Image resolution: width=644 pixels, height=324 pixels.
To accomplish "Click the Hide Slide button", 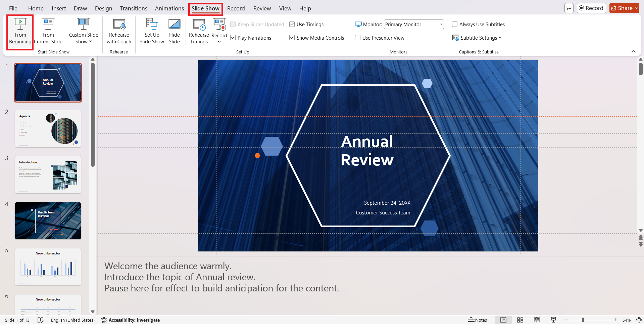I will point(174,32).
